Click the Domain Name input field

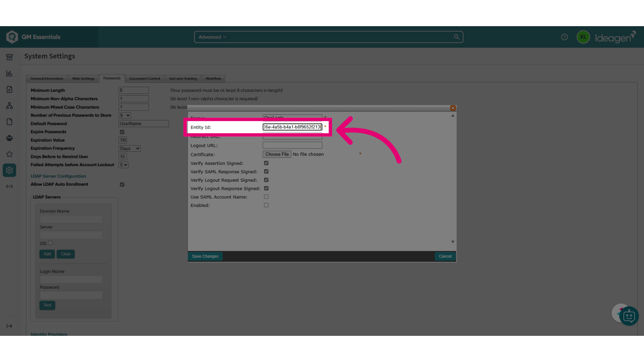pyautogui.click(x=71, y=219)
